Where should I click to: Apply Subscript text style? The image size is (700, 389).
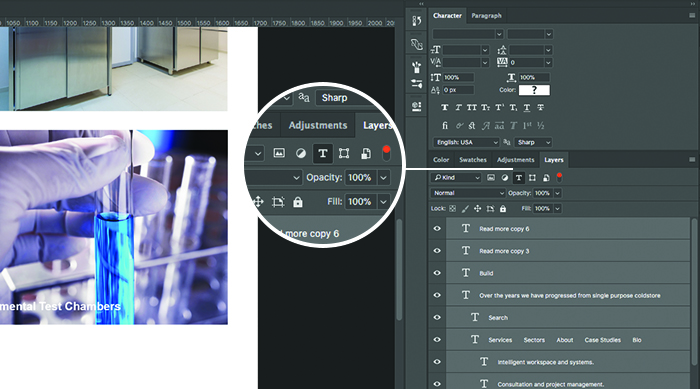(x=513, y=108)
